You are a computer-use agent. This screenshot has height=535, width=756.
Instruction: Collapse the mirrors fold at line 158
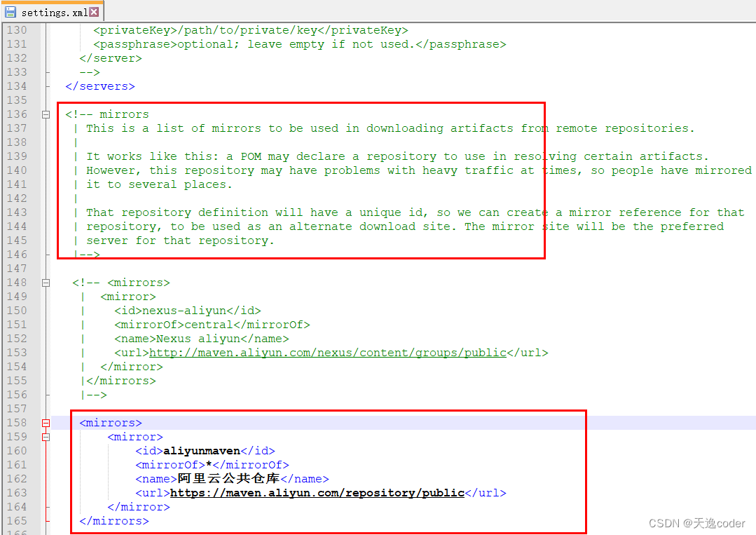tap(46, 423)
